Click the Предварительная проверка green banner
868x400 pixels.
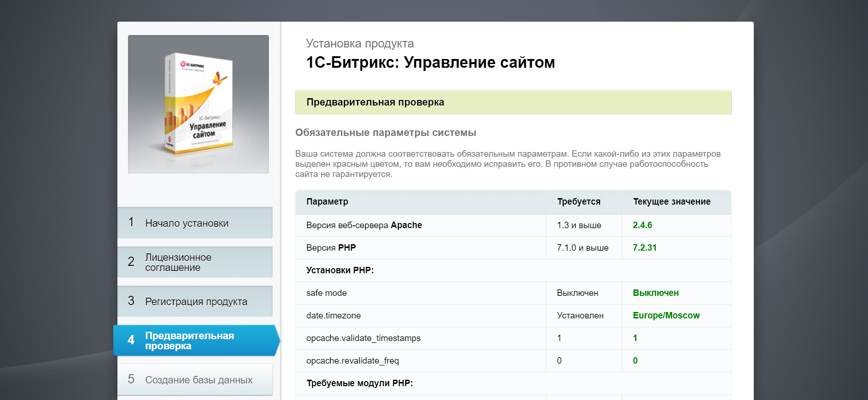pyautogui.click(x=513, y=102)
